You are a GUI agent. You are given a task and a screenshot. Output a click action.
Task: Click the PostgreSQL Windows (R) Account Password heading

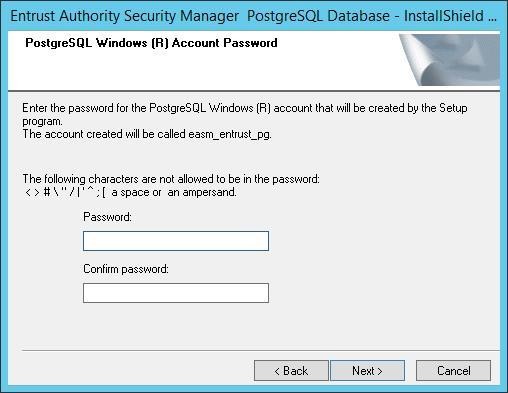coord(151,43)
